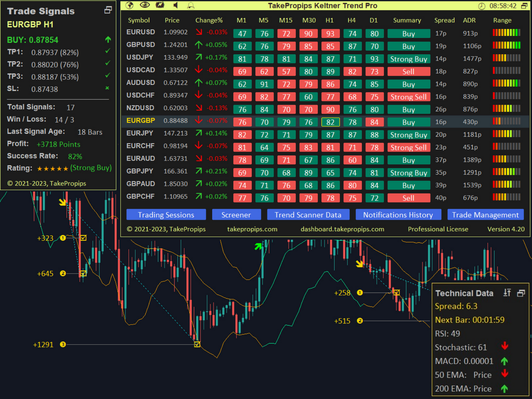Image resolution: width=532 pixels, height=399 pixels.
Task: Click the green arrow beside MACD value
Action: pyautogui.click(x=504, y=361)
